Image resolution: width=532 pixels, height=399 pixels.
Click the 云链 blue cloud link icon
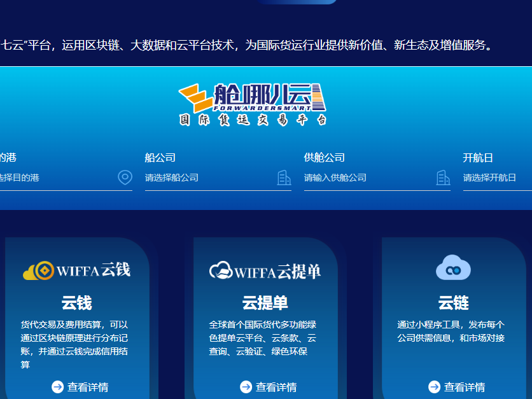click(x=453, y=267)
